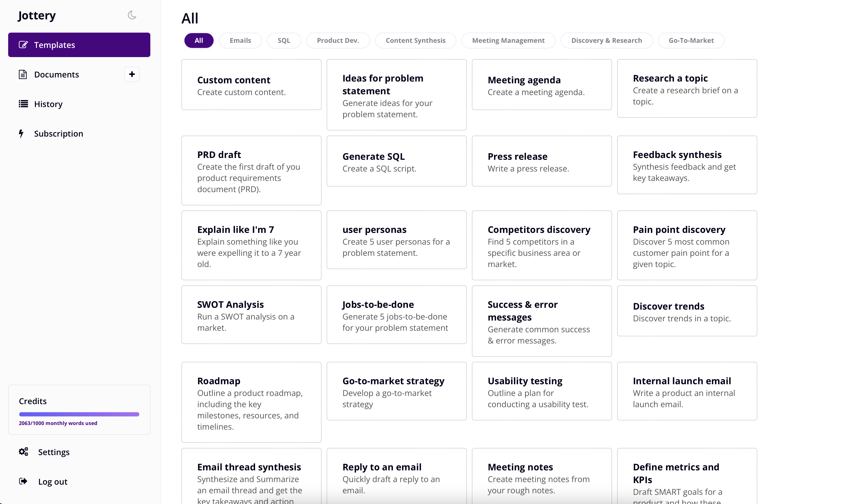The image size is (848, 504).
Task: Click the Subscription lightning bolt icon
Action: point(21,134)
